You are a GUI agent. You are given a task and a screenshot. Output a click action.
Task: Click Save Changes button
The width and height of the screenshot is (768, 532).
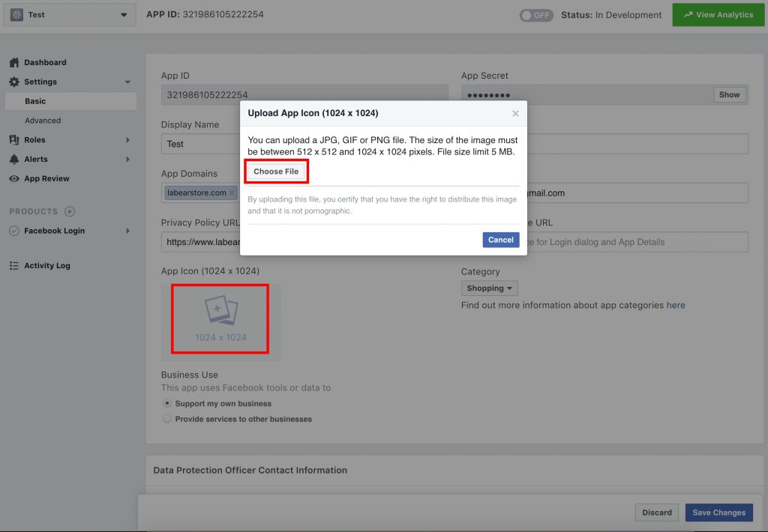pyautogui.click(x=718, y=513)
